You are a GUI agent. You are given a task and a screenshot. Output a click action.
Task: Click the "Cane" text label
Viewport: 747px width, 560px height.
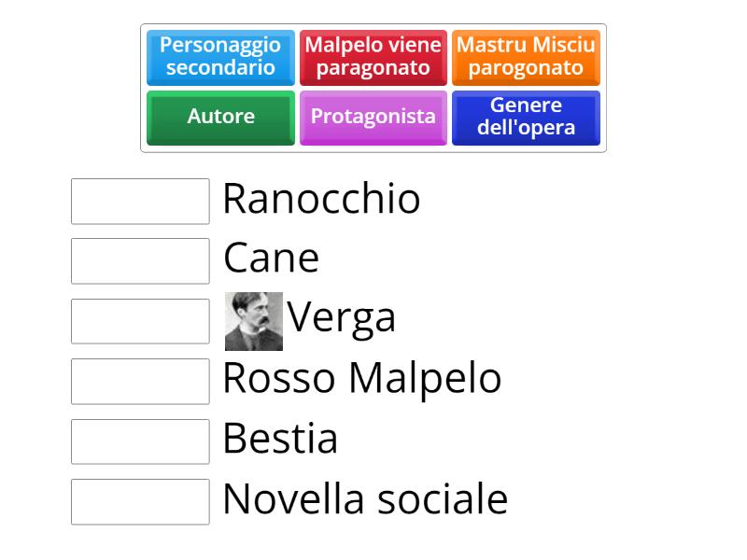[x=271, y=258]
